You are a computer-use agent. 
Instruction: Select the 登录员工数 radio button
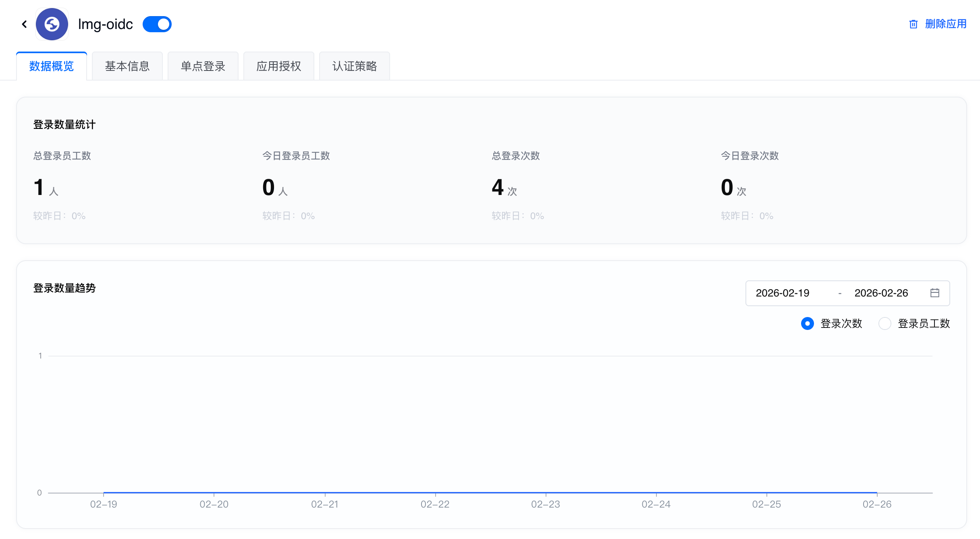(885, 323)
